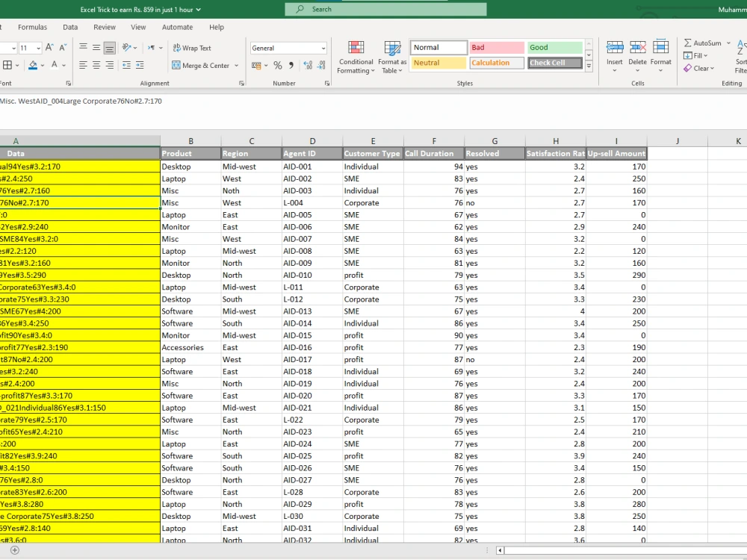Open the Font Color swatch
The image size is (747, 560).
pos(53,65)
